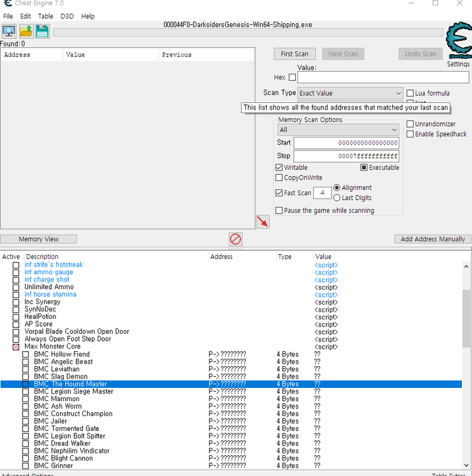Toggle the Fast Scan checkbox
472x476 pixels.
(279, 193)
